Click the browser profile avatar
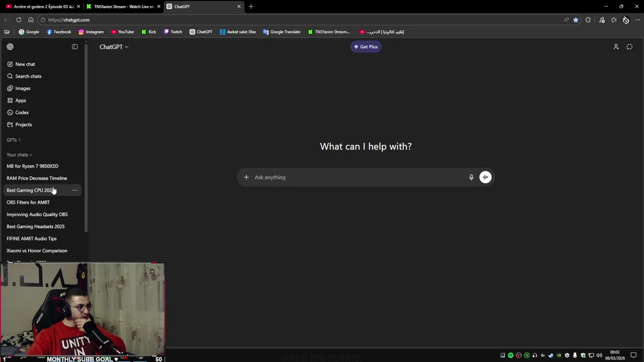Screen dimensions: 644x362 click(x=626, y=20)
